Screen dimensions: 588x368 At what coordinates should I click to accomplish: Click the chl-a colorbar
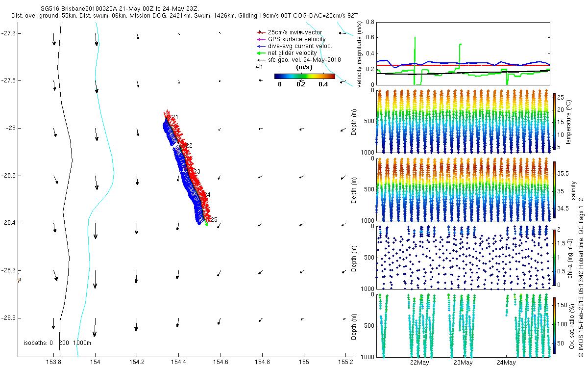[x=555, y=256]
